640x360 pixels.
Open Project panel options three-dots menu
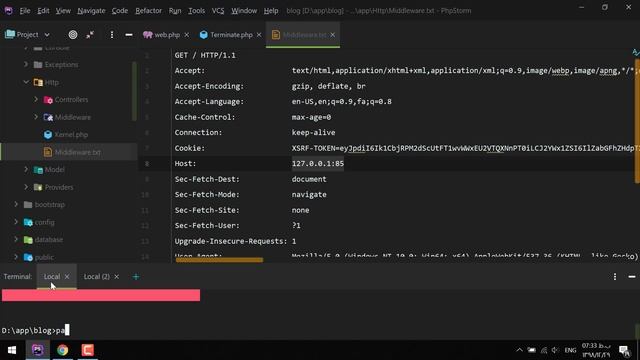[x=111, y=35]
